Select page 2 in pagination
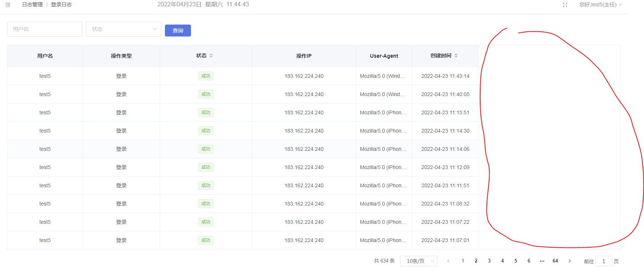 476,261
